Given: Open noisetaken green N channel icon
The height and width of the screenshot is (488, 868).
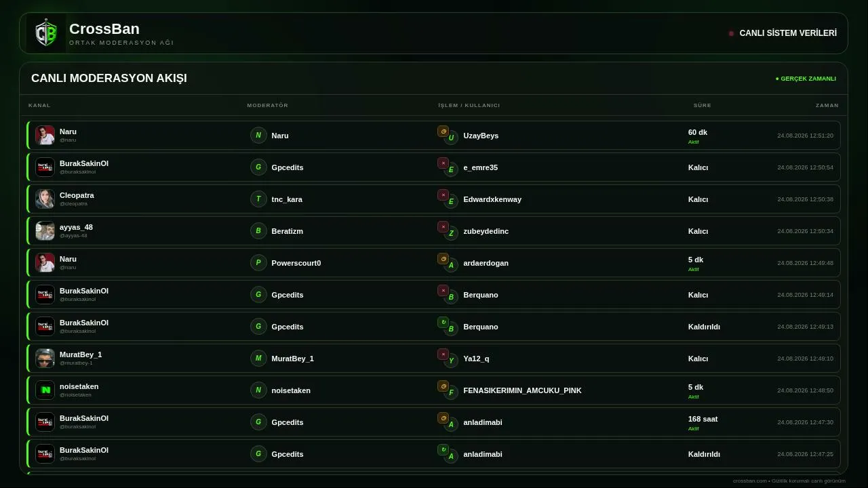Looking at the screenshot, I should click(x=45, y=390).
